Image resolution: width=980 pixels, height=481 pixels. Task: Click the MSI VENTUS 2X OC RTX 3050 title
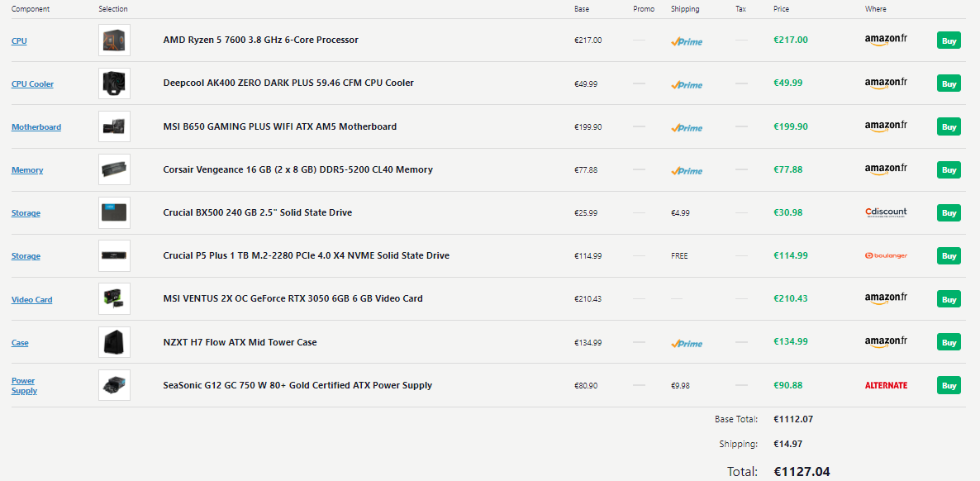(x=293, y=298)
